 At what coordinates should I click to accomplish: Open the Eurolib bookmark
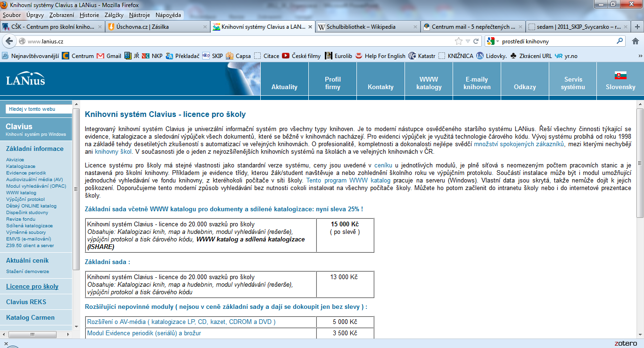click(338, 56)
